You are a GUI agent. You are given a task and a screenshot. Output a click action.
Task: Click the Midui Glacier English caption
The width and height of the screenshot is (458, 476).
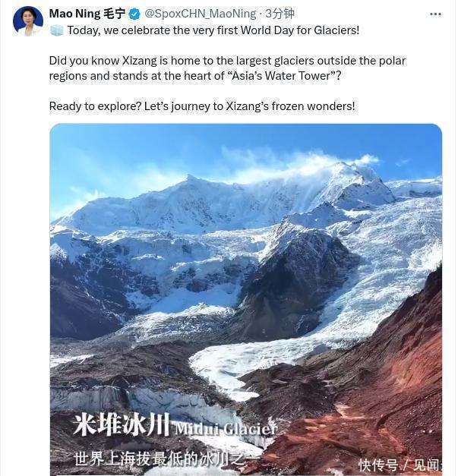coord(226,428)
